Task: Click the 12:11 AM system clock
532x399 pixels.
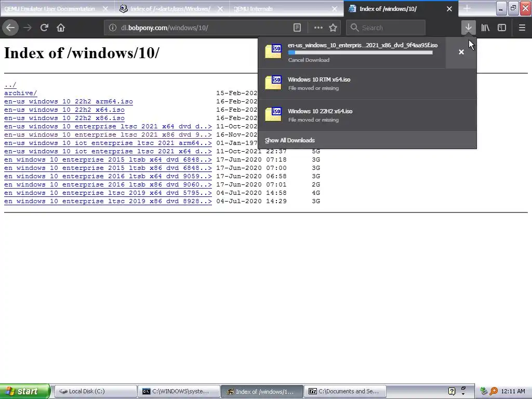Action: (513, 391)
